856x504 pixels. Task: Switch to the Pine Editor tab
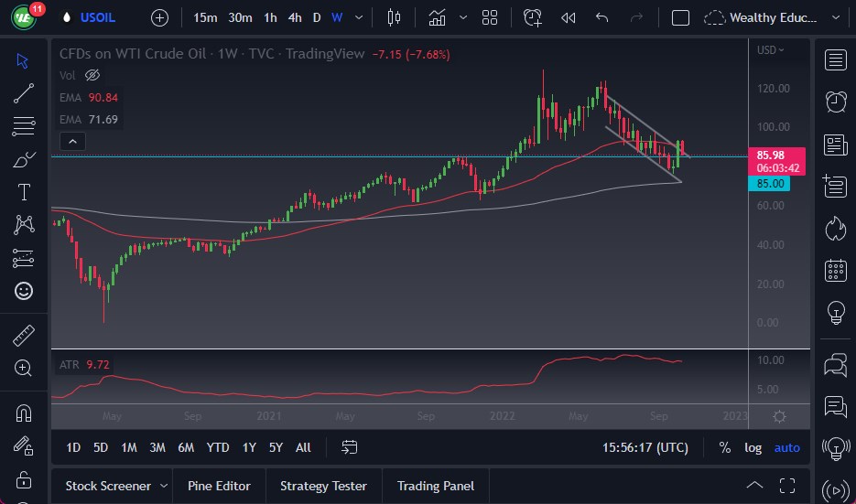coord(219,486)
